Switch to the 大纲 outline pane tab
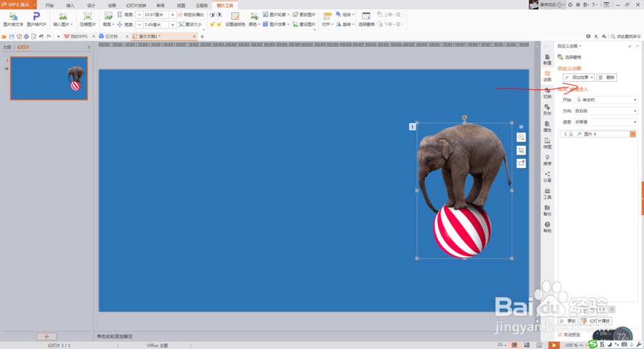Screen dimensions: 644x349 tap(7, 47)
